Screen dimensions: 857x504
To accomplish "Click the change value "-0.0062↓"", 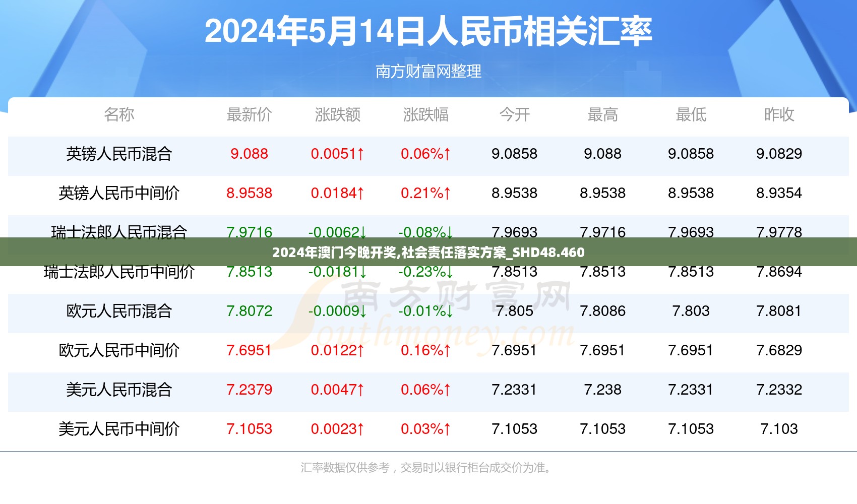I will pos(338,231).
